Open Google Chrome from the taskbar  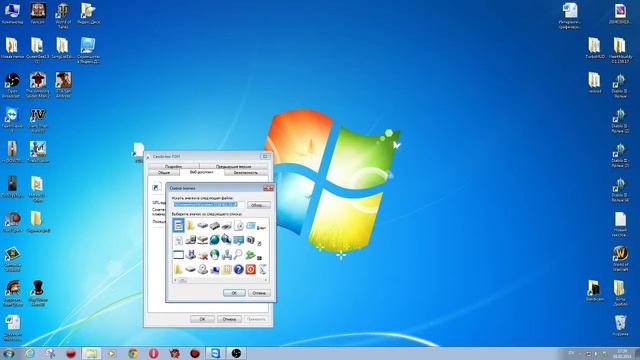(133, 353)
